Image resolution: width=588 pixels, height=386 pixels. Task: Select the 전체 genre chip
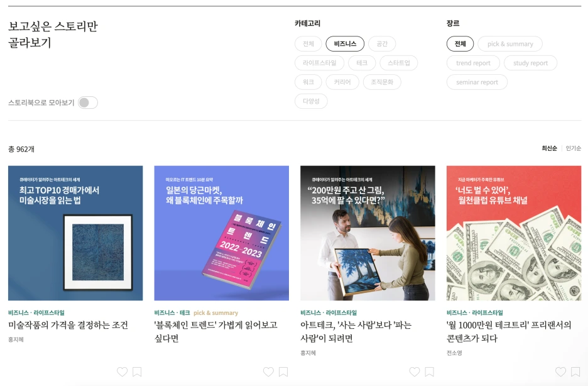point(460,43)
